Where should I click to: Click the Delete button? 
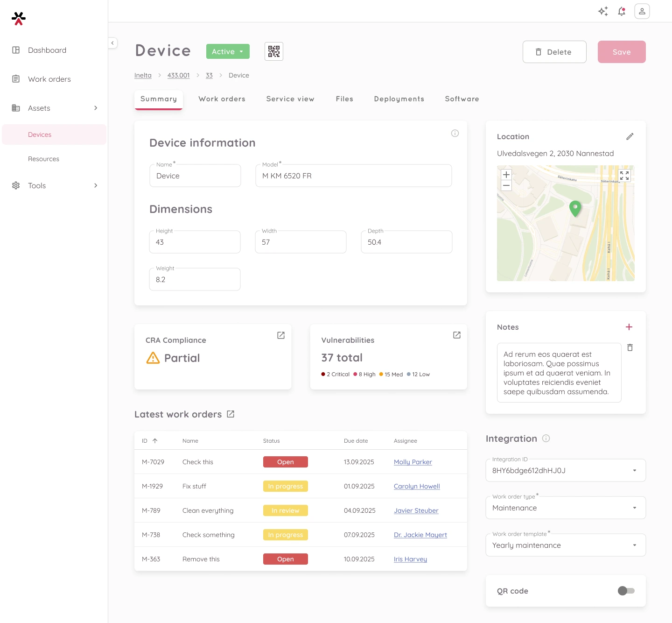[554, 52]
